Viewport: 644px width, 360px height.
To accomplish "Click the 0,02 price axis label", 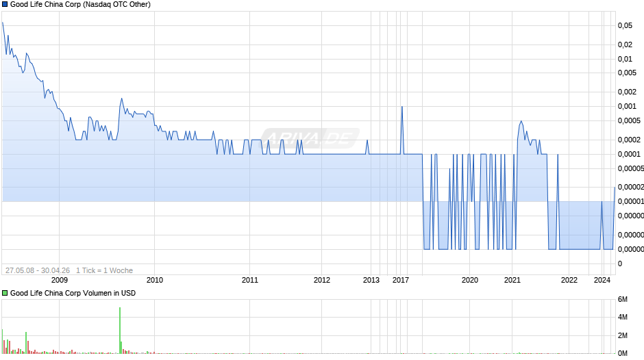I will (x=625, y=44).
